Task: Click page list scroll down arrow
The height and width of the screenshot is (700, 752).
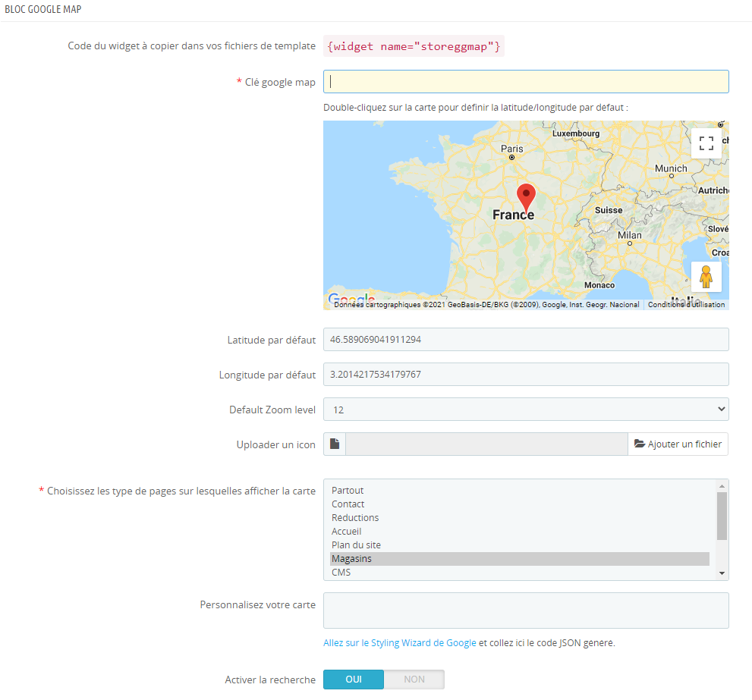Action: [722, 573]
